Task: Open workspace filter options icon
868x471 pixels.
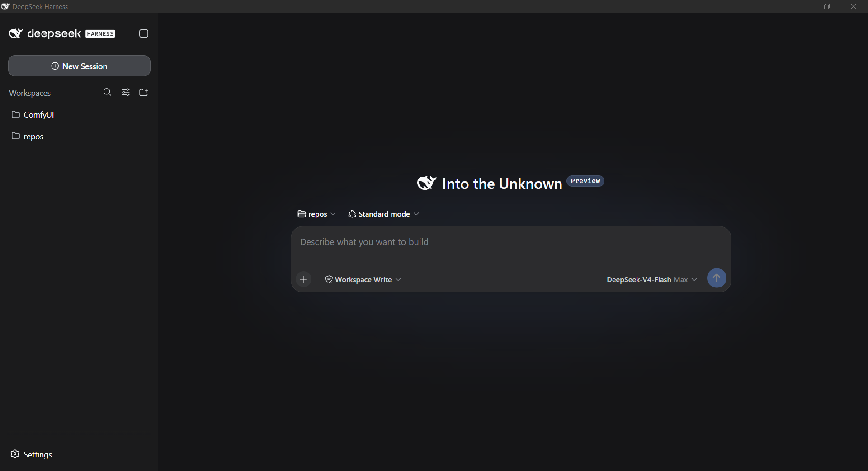Action: click(x=126, y=92)
